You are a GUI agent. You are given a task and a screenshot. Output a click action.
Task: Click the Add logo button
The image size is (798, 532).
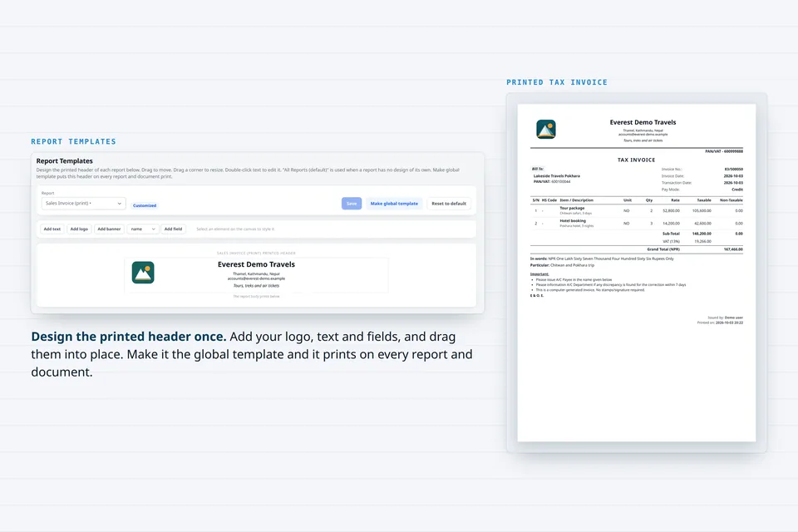(79, 229)
